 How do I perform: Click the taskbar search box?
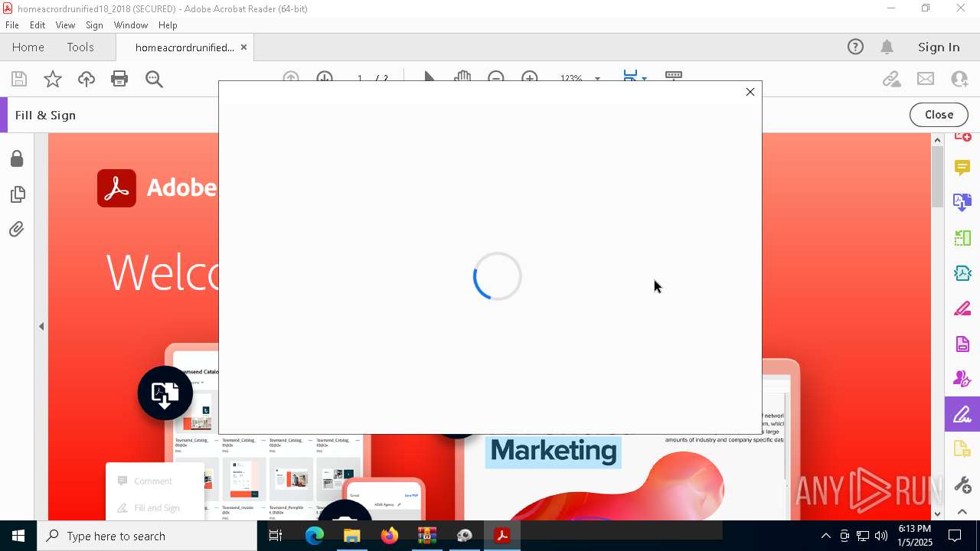[147, 536]
